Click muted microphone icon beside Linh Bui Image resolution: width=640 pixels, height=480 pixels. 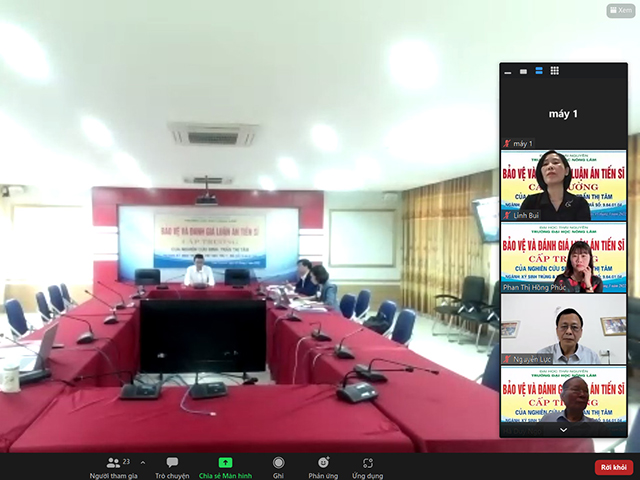pyautogui.click(x=507, y=216)
